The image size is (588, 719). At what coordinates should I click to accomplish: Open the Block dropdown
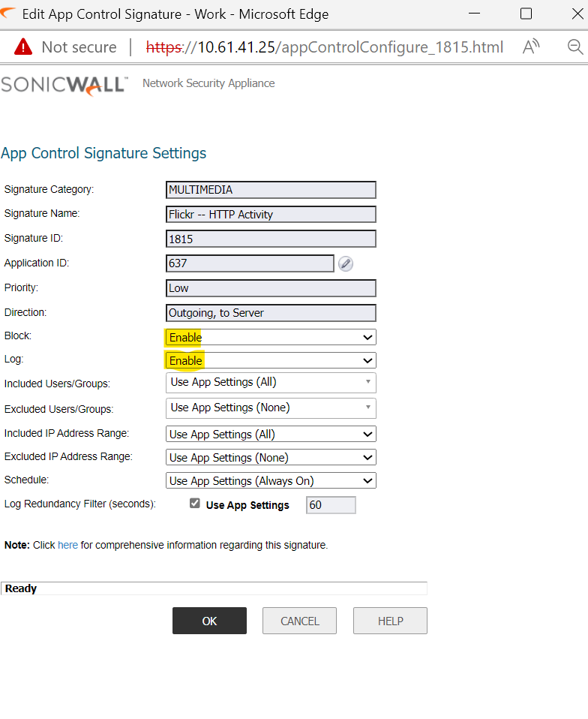coord(271,338)
